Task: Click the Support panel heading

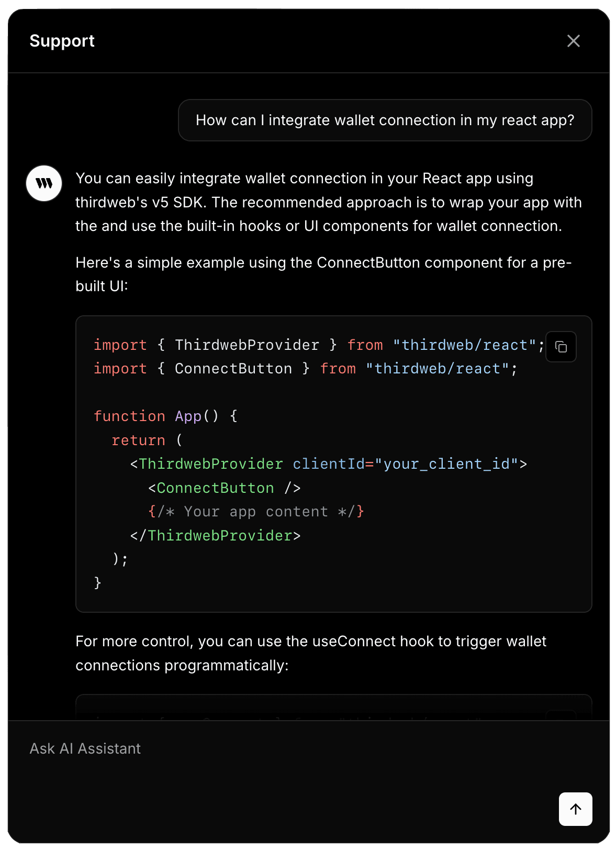Action: coord(62,41)
